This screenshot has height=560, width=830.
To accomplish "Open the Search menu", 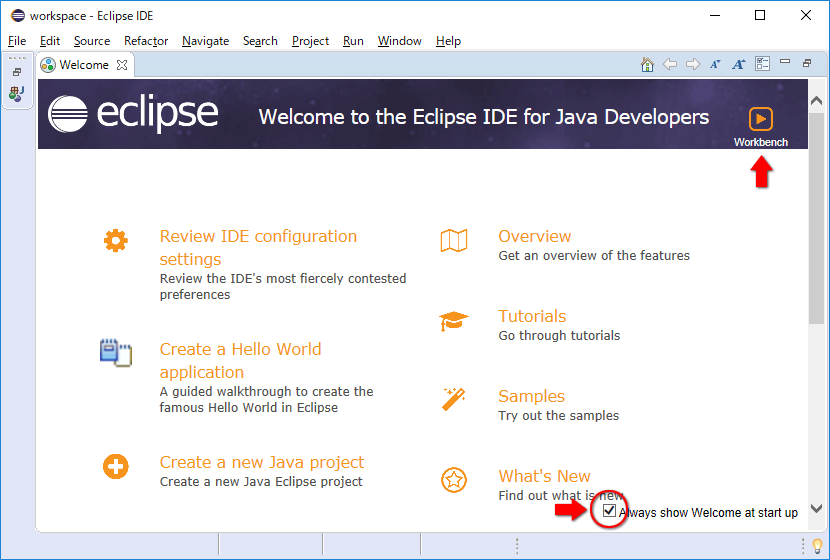I will click(x=260, y=41).
